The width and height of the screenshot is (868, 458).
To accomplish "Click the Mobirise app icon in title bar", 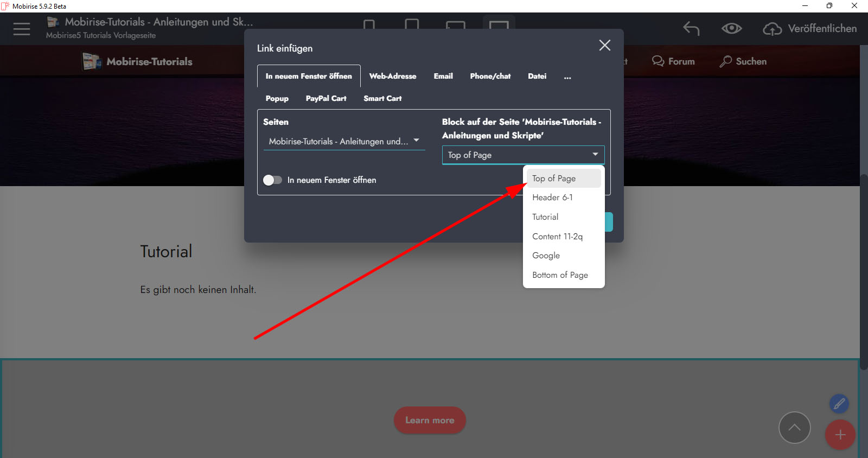I will pyautogui.click(x=5, y=6).
